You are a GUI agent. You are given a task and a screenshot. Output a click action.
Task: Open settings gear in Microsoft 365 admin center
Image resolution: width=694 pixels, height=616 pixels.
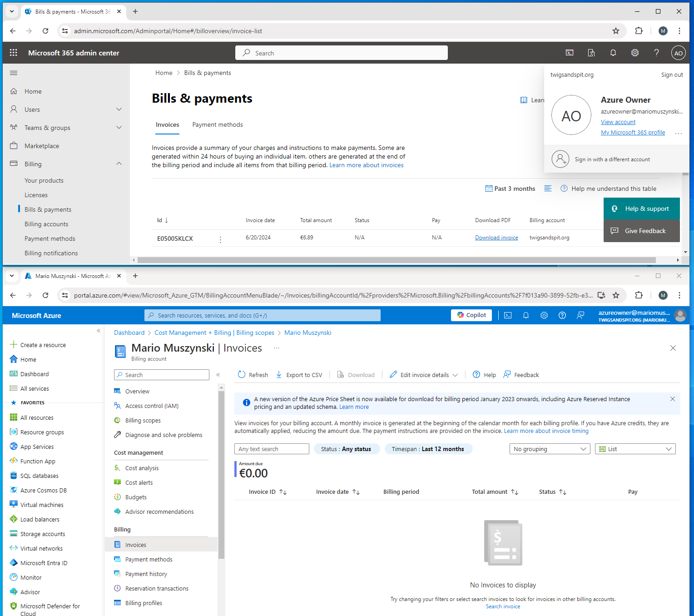(635, 53)
